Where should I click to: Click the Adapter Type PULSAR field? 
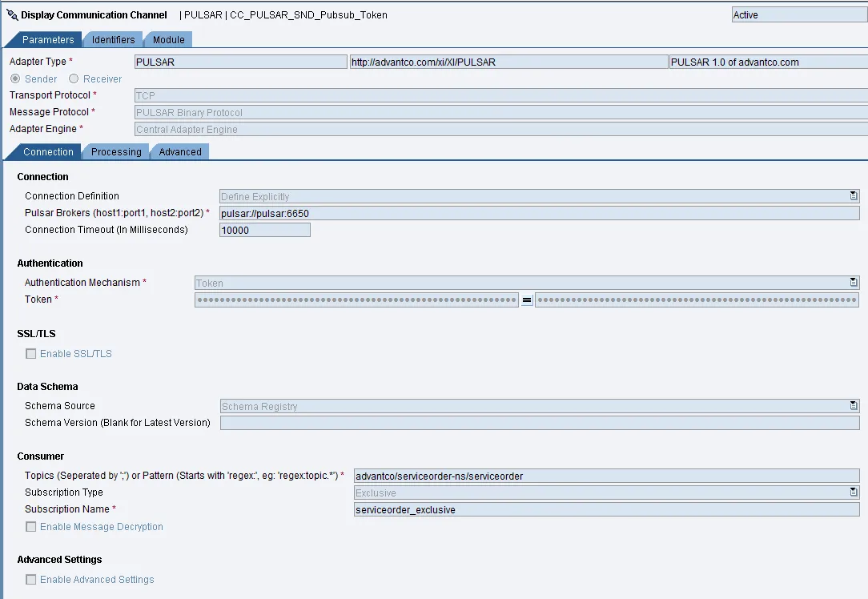point(241,62)
